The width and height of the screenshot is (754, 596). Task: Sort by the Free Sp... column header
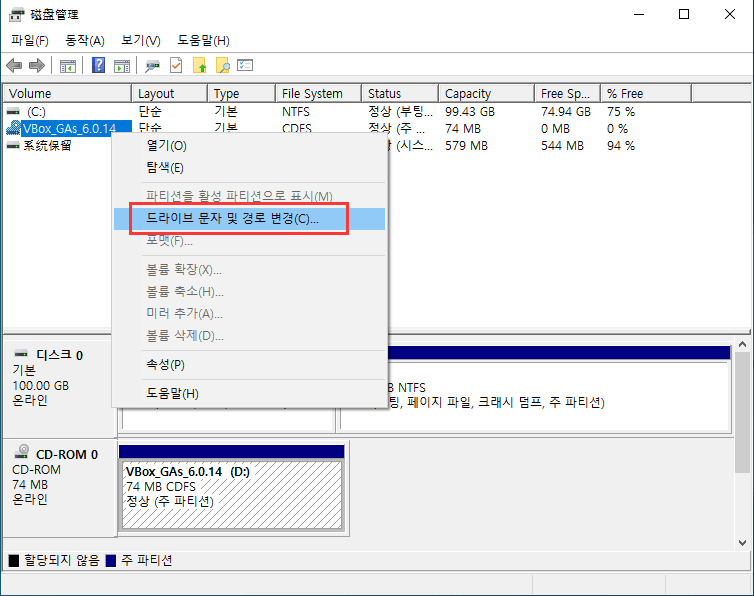pos(567,93)
